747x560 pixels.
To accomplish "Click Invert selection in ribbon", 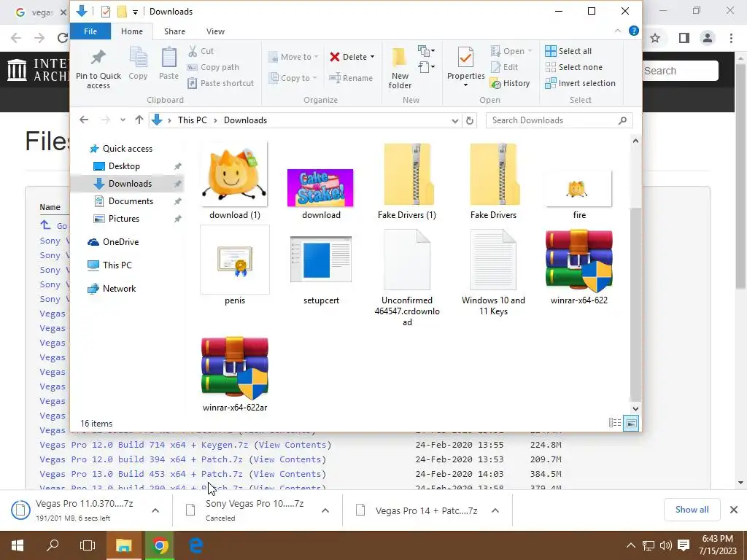I will [580, 83].
